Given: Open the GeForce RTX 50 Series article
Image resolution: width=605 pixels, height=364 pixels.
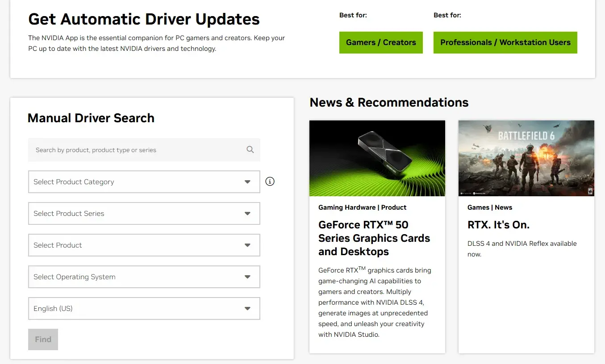Looking at the screenshot, I should pos(374,238).
